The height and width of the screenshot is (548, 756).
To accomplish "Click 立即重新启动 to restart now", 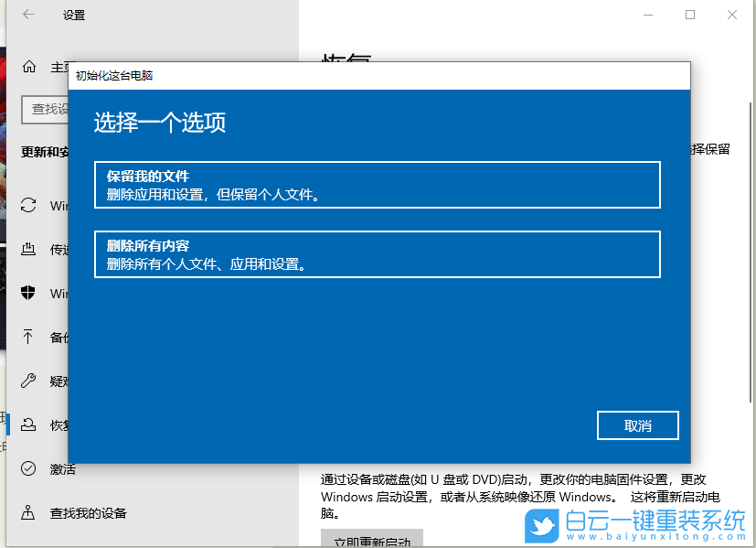I will 372,543.
